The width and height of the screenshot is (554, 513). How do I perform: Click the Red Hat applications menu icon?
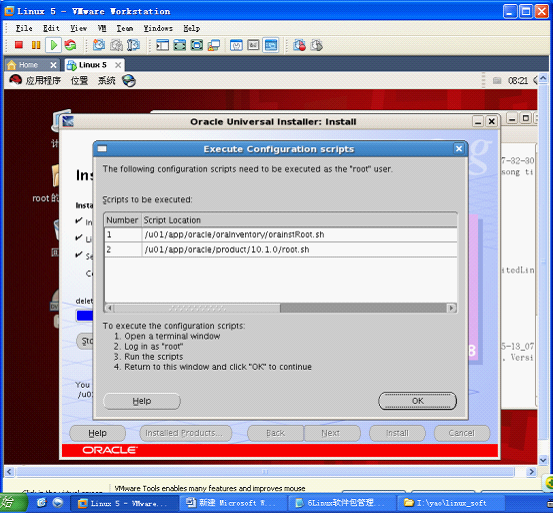click(15, 81)
